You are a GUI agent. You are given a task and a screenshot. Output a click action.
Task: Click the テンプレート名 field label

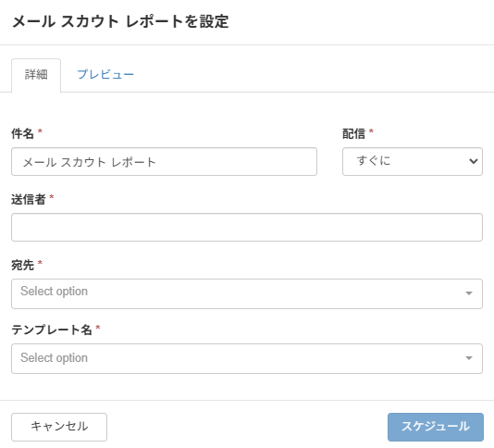point(52,330)
